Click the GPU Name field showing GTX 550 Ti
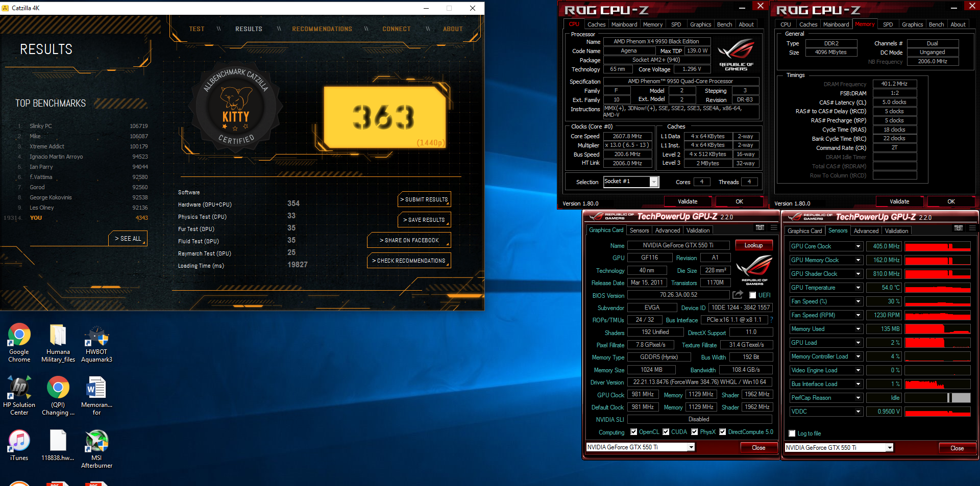 click(x=678, y=245)
